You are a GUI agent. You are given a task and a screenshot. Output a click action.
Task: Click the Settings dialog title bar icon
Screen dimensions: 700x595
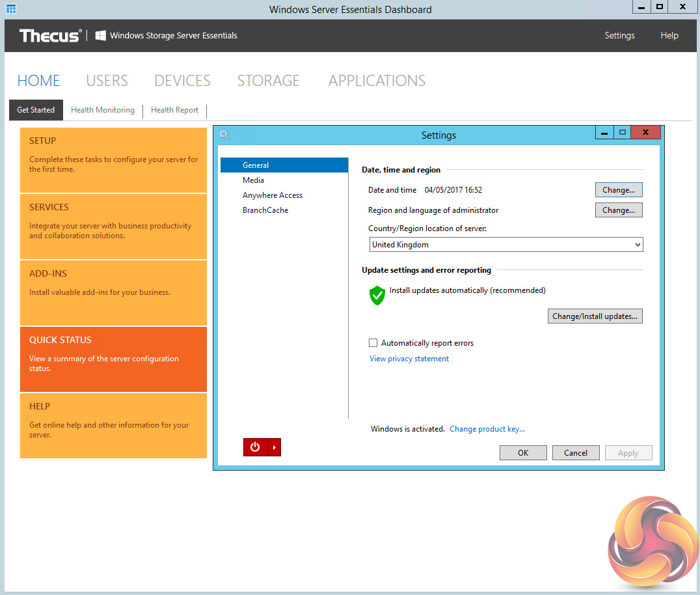(224, 135)
